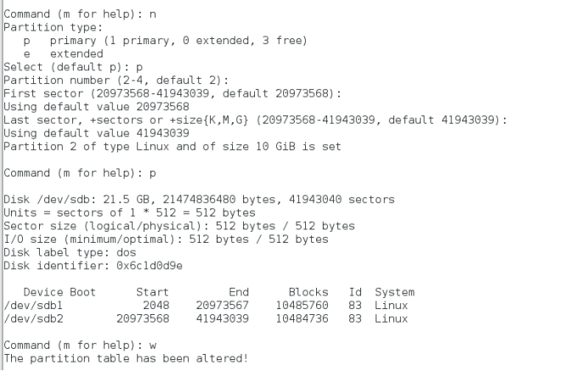Click the 'w' write command line
588x371 pixels.
pyautogui.click(x=80, y=346)
